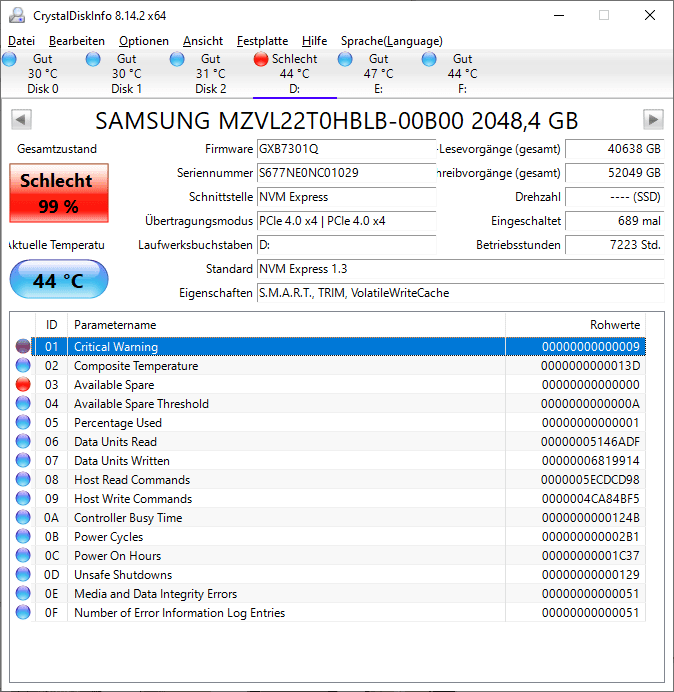Select Number of Error Information Log Entries row

click(x=328, y=613)
